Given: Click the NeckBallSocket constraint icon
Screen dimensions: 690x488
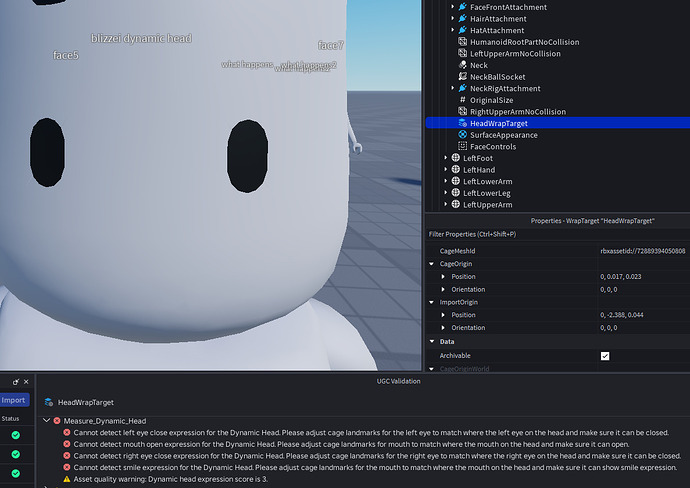Looking at the screenshot, I should coord(462,77).
